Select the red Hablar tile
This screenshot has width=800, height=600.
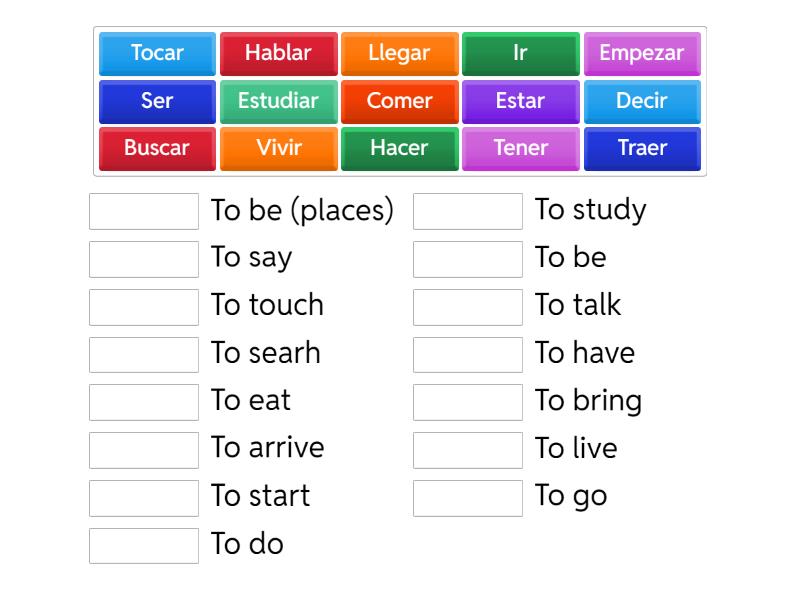coord(278,54)
